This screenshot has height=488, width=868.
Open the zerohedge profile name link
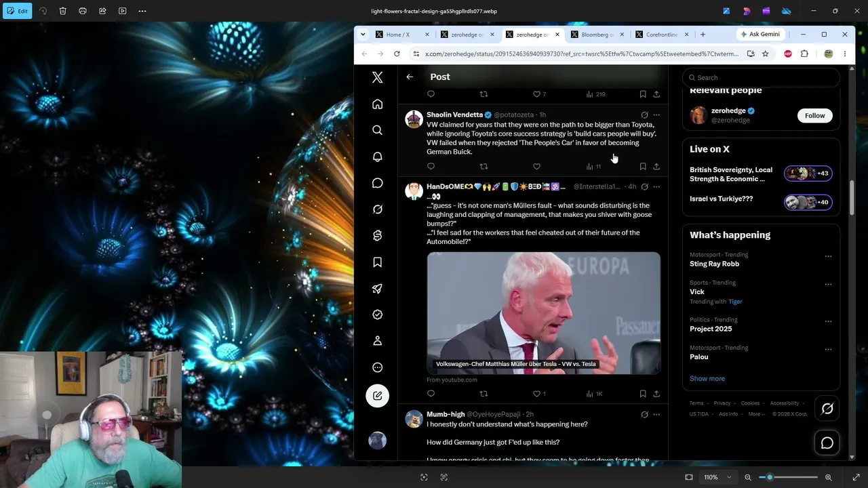728,111
